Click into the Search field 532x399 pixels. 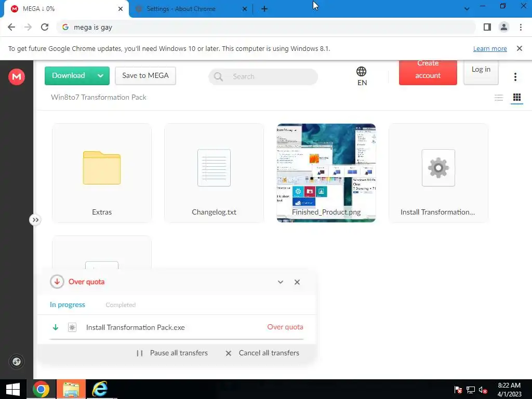263,77
